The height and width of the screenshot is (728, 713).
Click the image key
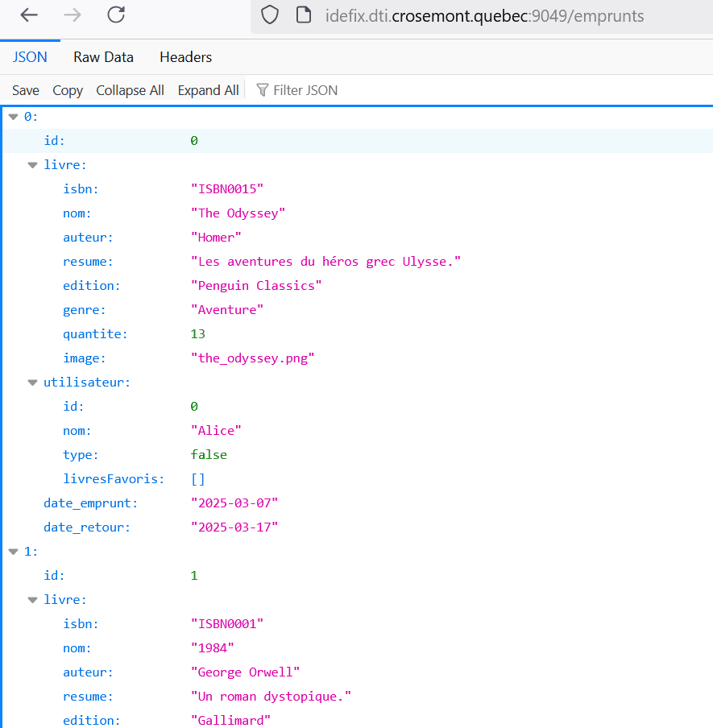tap(85, 358)
